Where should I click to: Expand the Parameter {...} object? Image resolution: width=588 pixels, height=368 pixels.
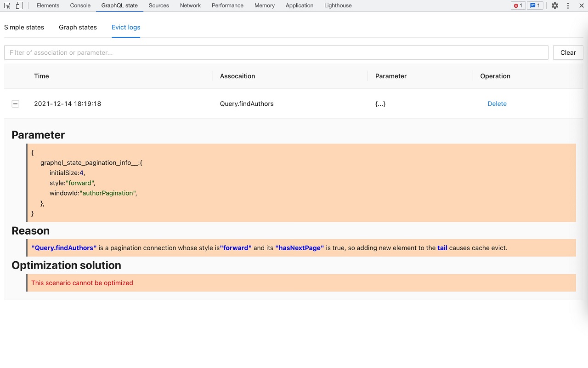[x=380, y=103]
